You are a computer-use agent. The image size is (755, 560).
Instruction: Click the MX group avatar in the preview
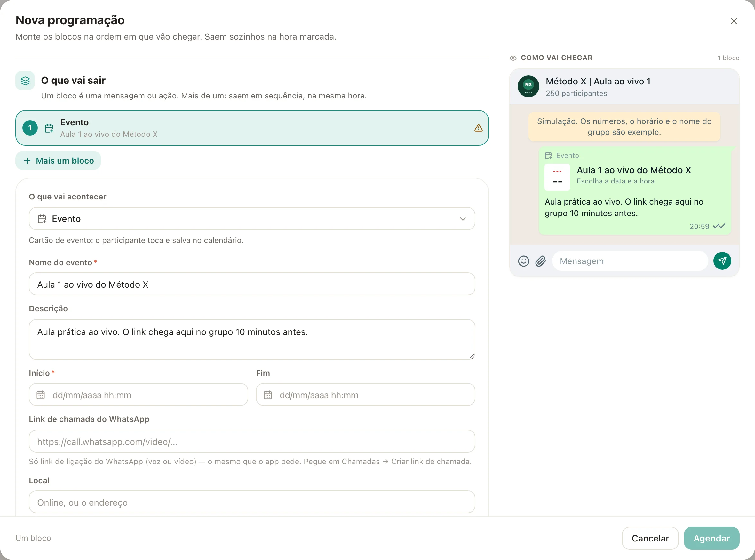(528, 86)
